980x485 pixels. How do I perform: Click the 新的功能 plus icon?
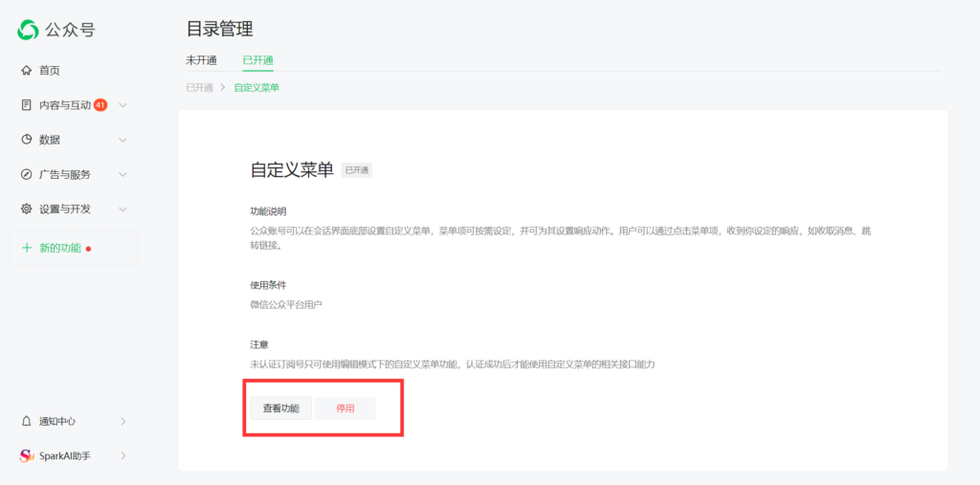(27, 249)
